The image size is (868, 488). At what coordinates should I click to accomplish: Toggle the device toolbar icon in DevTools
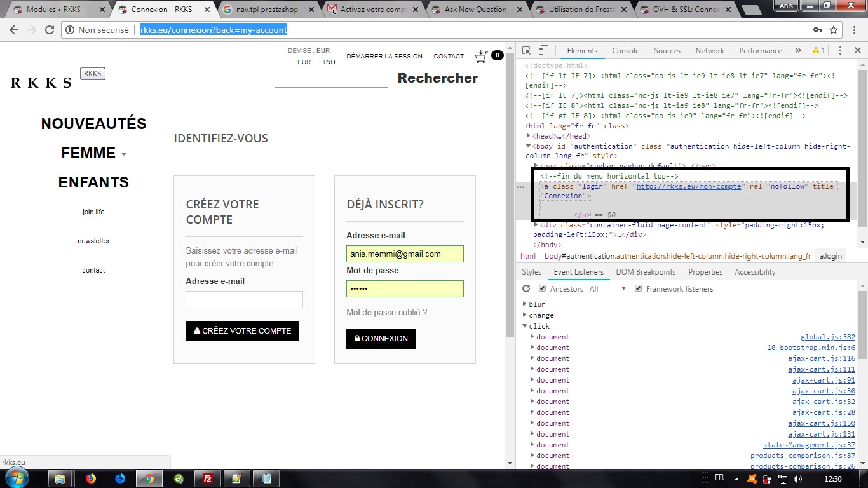click(x=544, y=51)
